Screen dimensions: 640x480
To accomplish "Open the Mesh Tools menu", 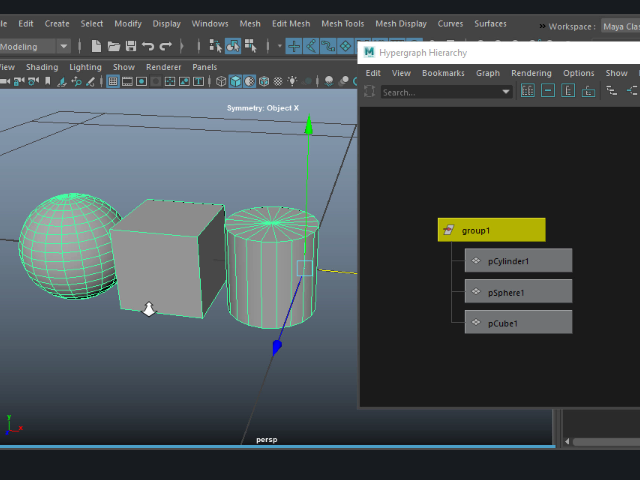I will point(342,24).
